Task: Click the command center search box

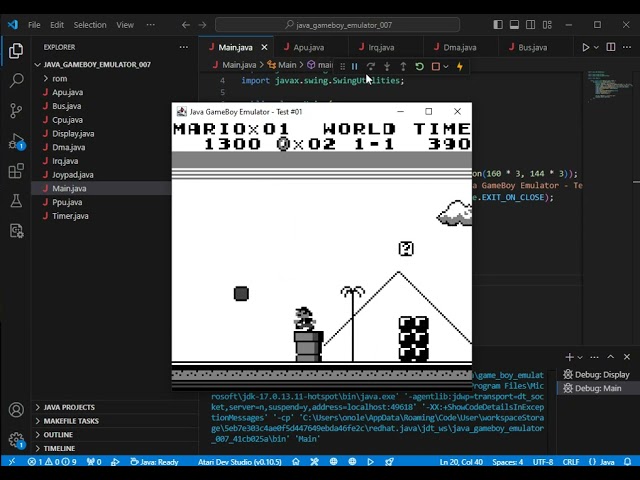Action: (338, 25)
